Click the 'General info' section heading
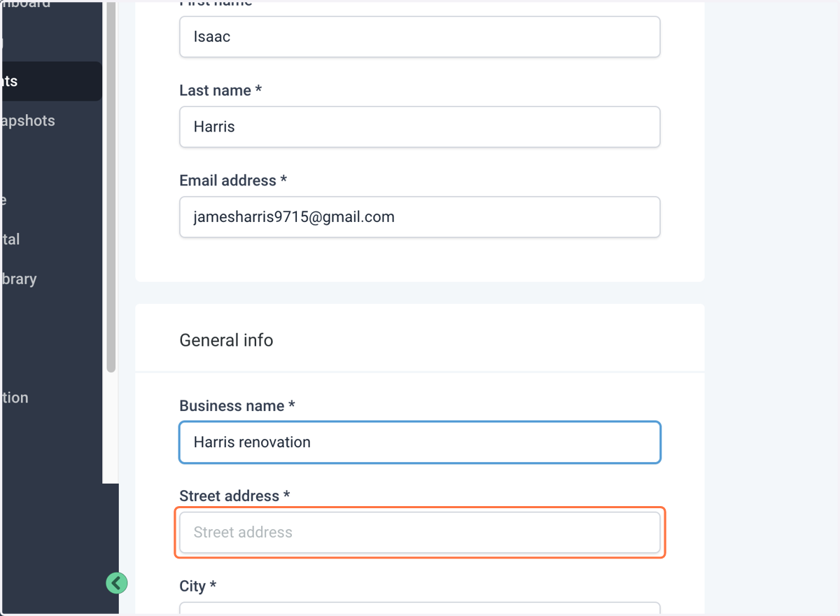This screenshot has width=840, height=616. [226, 340]
